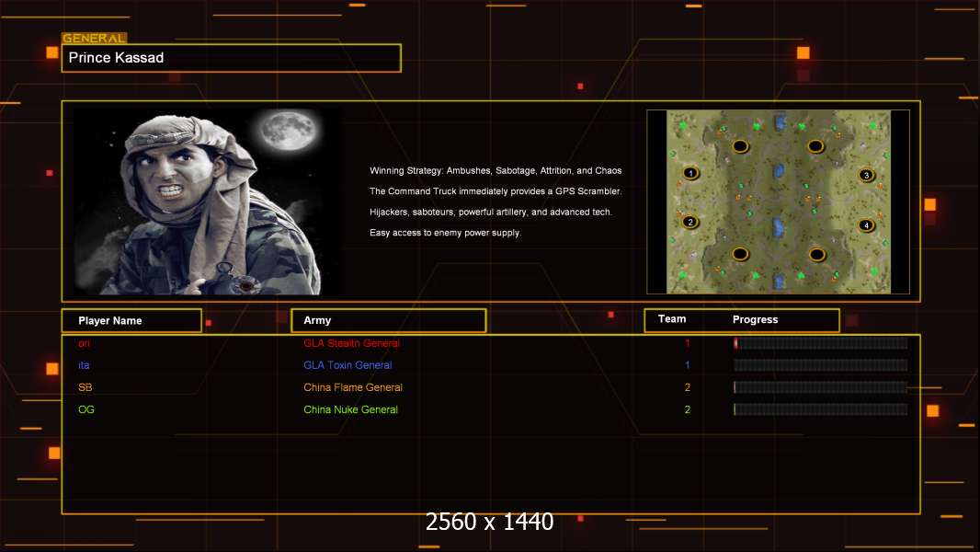Click the loading progress bar for ori
Screen dimensions: 980x552
(x=821, y=342)
